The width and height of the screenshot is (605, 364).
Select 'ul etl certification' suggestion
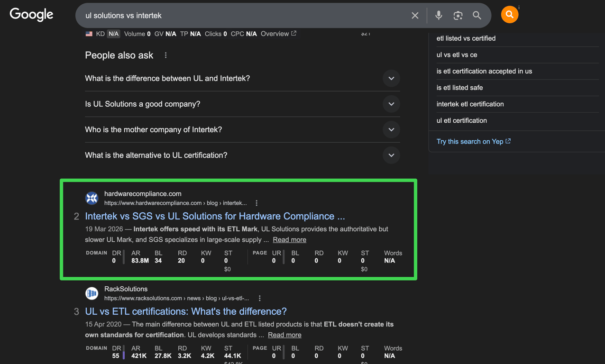point(461,120)
